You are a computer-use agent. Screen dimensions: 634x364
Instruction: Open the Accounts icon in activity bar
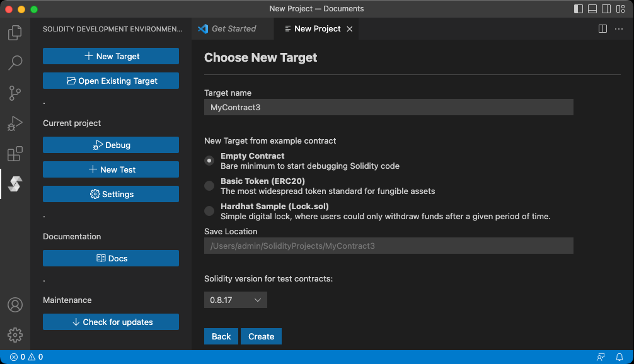pyautogui.click(x=15, y=305)
